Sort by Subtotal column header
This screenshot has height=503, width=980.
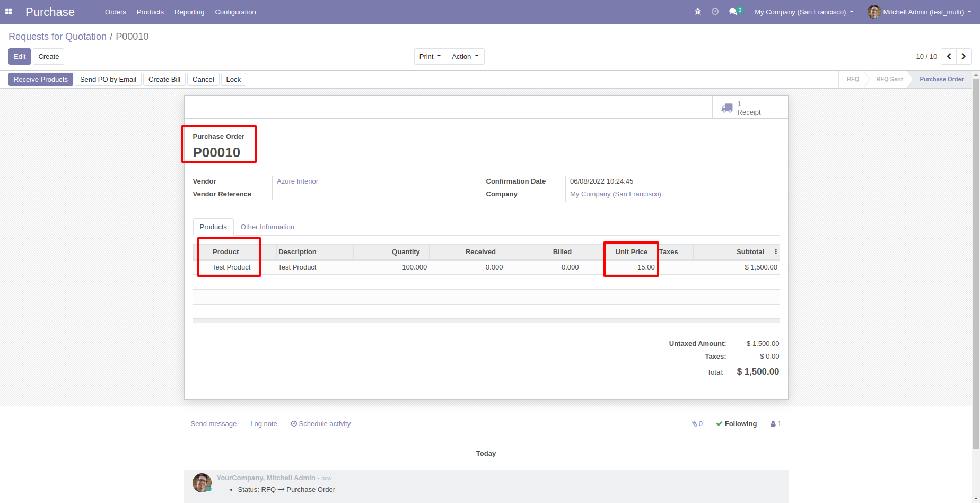pyautogui.click(x=733, y=251)
